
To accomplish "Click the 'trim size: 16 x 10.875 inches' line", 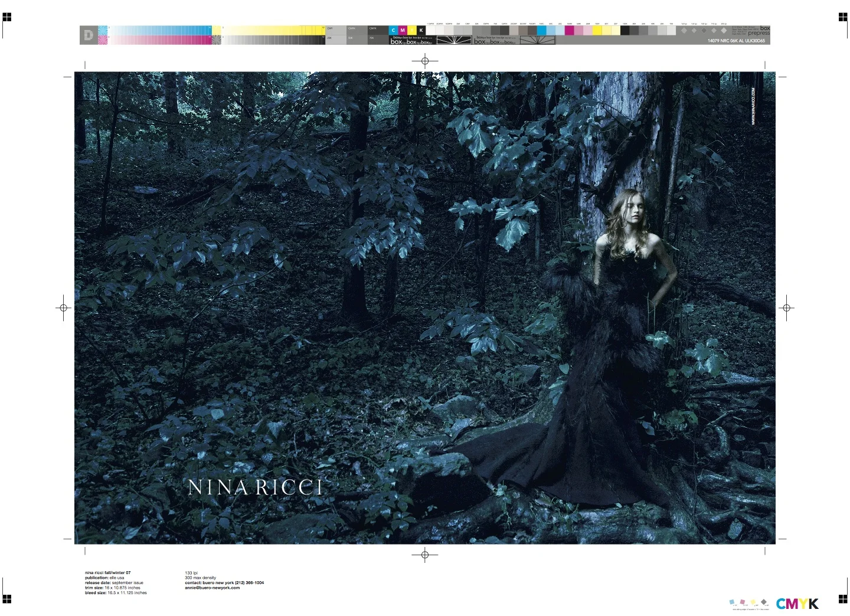I will pyautogui.click(x=113, y=588).
